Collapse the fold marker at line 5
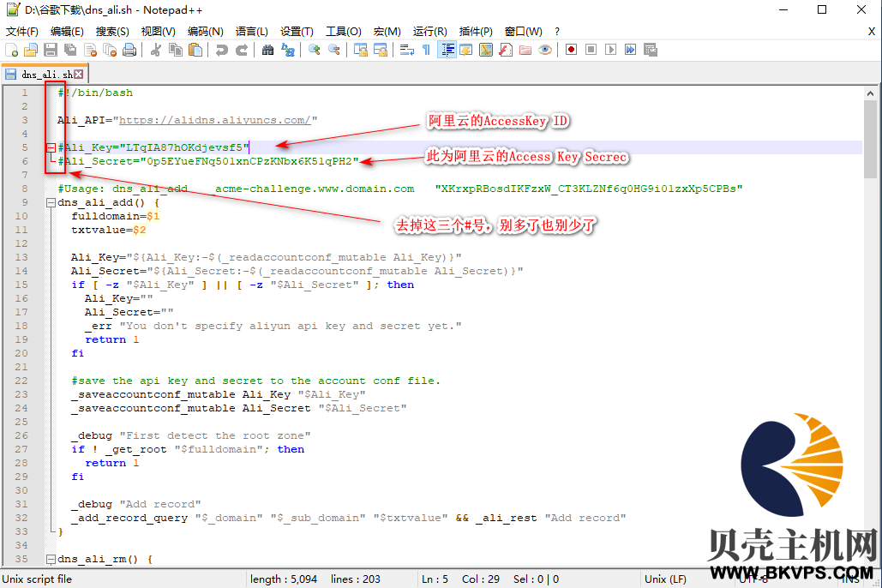The image size is (882, 588). 51,147
